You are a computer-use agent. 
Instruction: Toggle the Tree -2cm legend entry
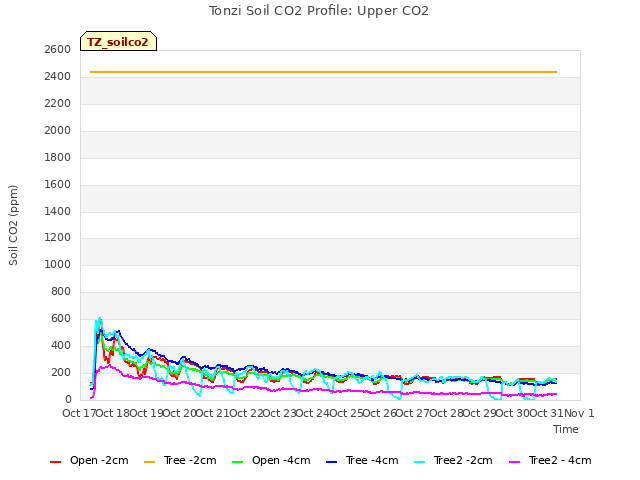[180, 460]
